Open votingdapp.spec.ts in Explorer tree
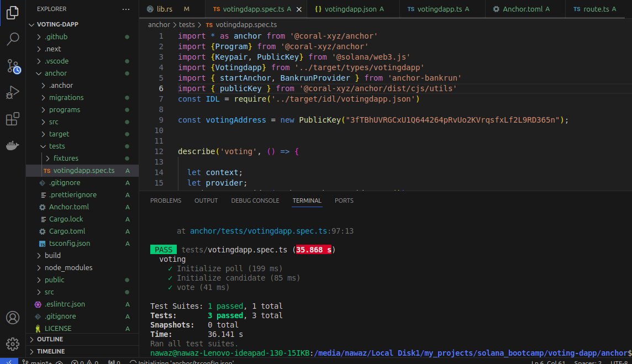Viewport: 632px width, 364px height. point(82,171)
